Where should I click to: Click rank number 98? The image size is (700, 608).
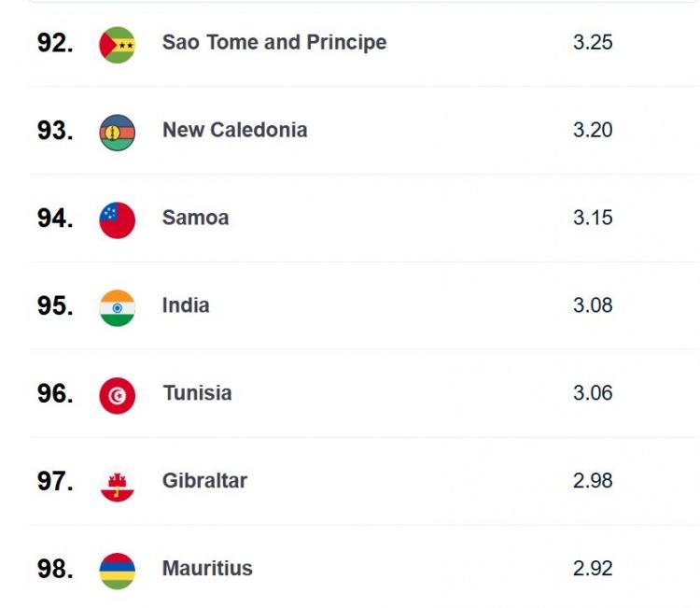coord(55,569)
